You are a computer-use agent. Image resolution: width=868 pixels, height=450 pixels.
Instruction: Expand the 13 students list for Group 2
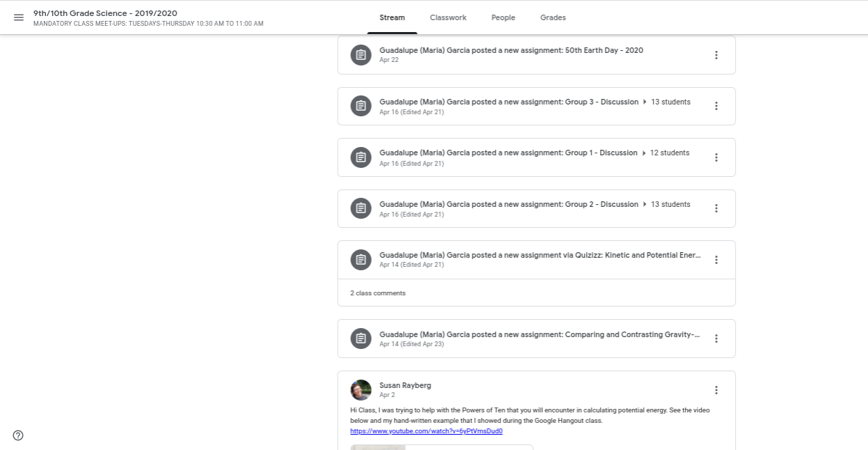[x=670, y=204]
